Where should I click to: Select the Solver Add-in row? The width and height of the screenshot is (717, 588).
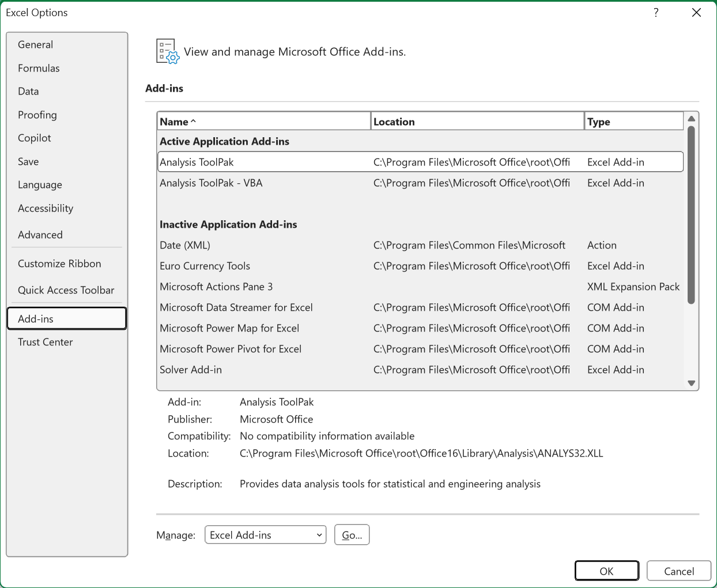point(420,370)
